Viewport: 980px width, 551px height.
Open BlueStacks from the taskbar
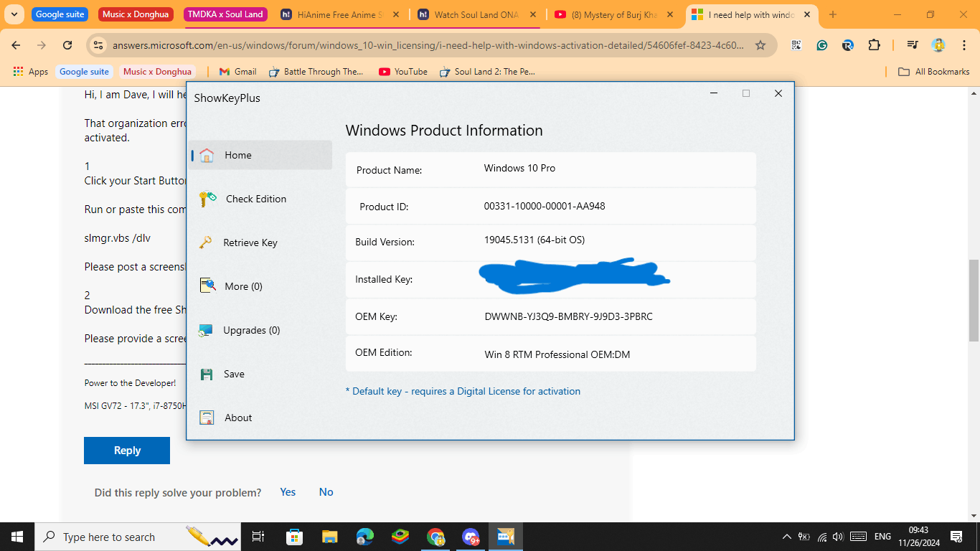[400, 537]
